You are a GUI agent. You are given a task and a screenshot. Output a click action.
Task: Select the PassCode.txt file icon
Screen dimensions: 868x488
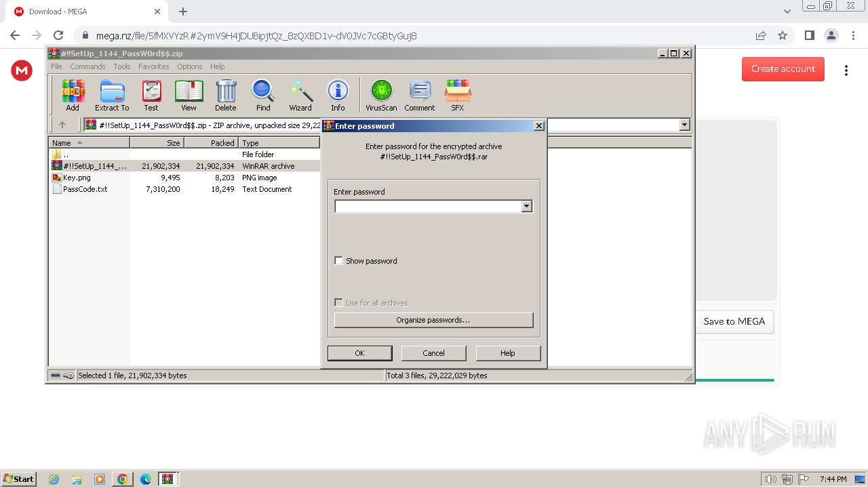57,189
